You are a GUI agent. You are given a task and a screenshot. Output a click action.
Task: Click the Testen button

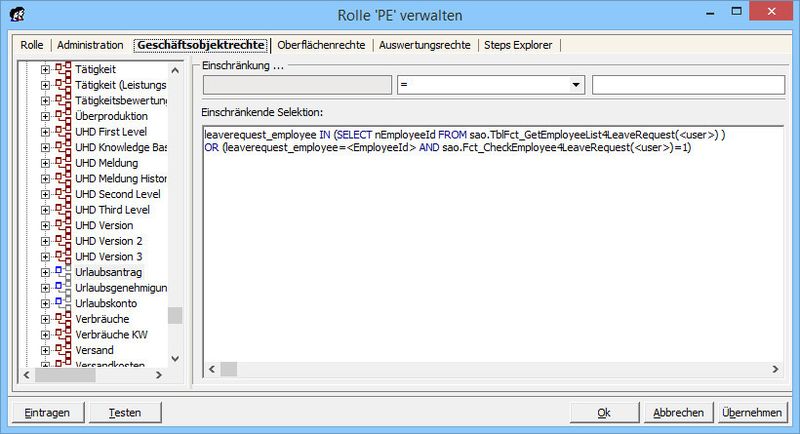tap(125, 413)
